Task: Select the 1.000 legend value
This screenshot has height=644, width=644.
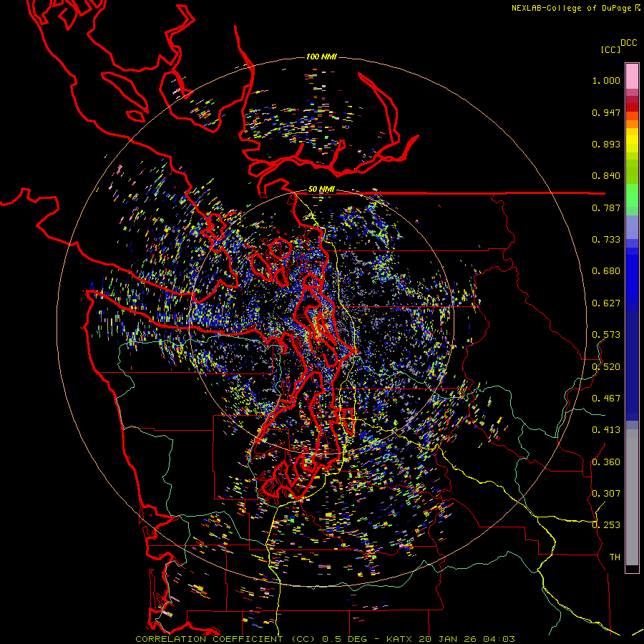Action: coord(606,80)
